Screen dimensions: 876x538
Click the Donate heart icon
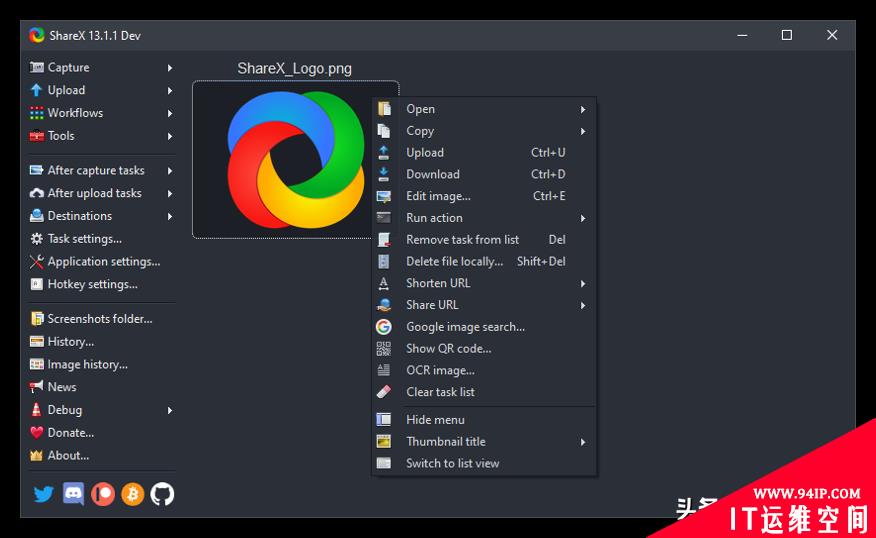(x=36, y=432)
